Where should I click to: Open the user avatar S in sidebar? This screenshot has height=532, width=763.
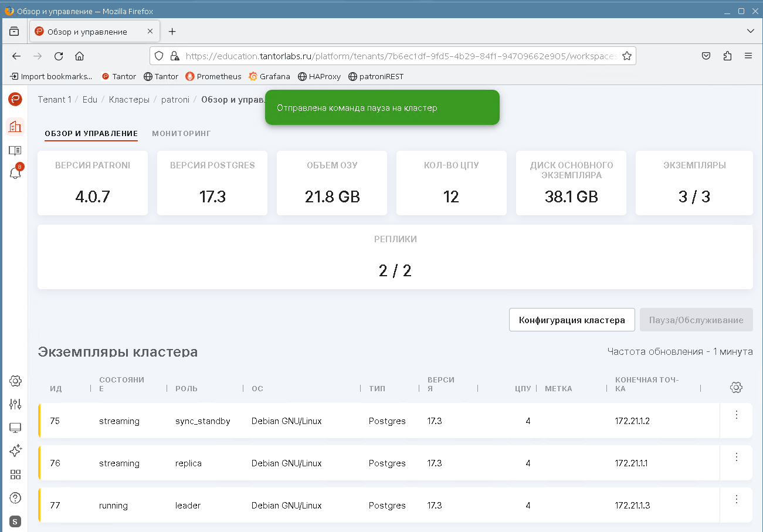point(15,521)
